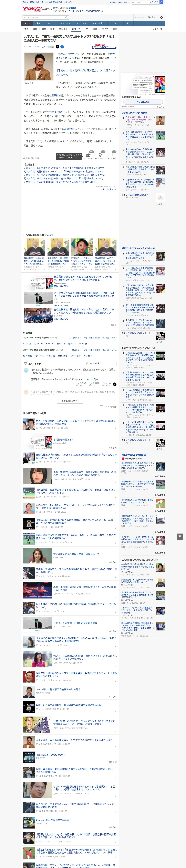Viewport: 186px width, 868px height.
Task: Click the ログイン link
Action: click(57, 11)
